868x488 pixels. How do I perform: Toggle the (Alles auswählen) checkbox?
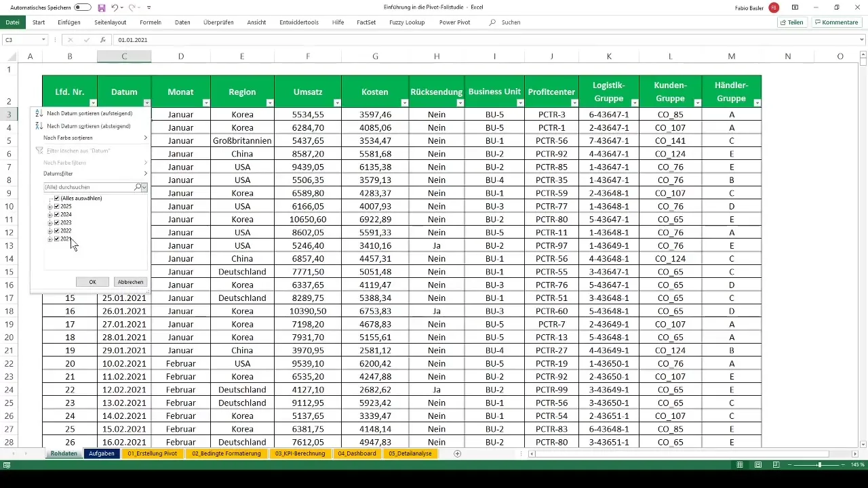point(57,199)
